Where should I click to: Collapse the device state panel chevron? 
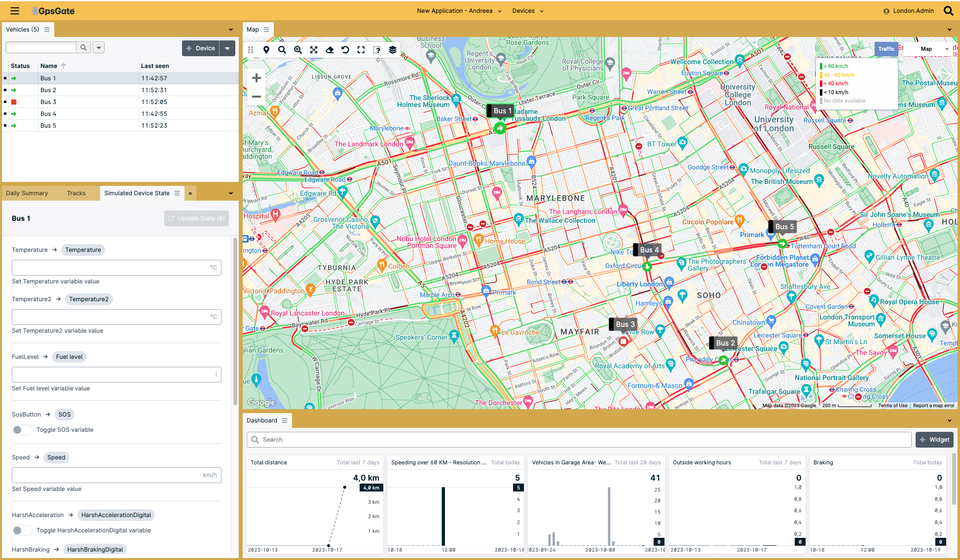pyautogui.click(x=231, y=193)
